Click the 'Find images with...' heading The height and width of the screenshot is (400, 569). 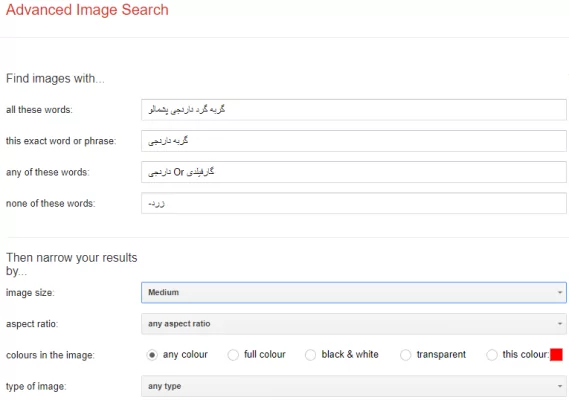55,78
